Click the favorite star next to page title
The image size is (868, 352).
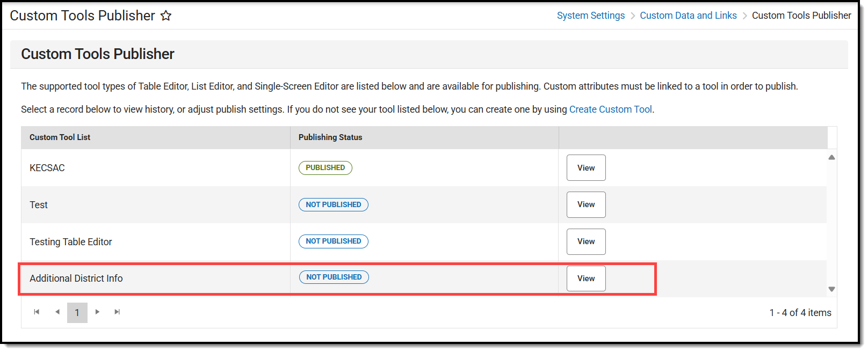click(x=166, y=16)
